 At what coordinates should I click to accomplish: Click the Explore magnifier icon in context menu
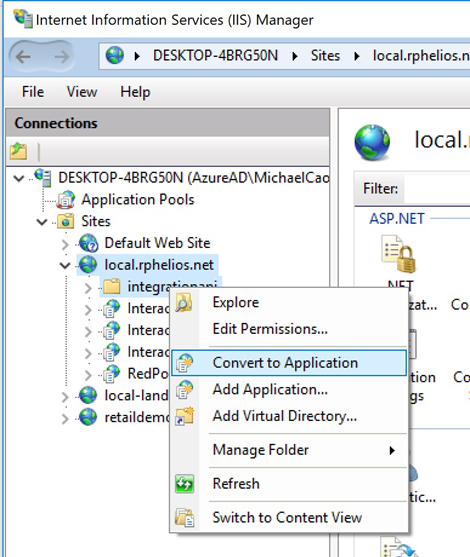(184, 303)
